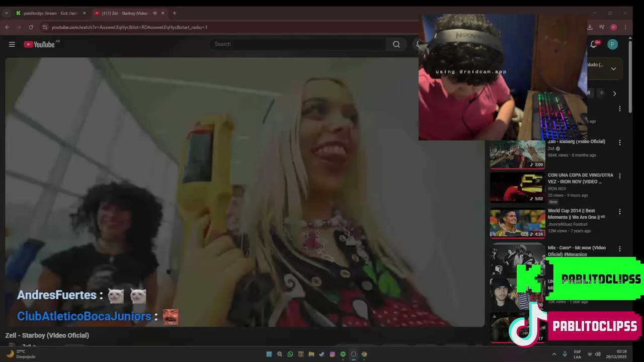Open the YouTube account avatar menu
644x362 pixels.
tap(612, 44)
